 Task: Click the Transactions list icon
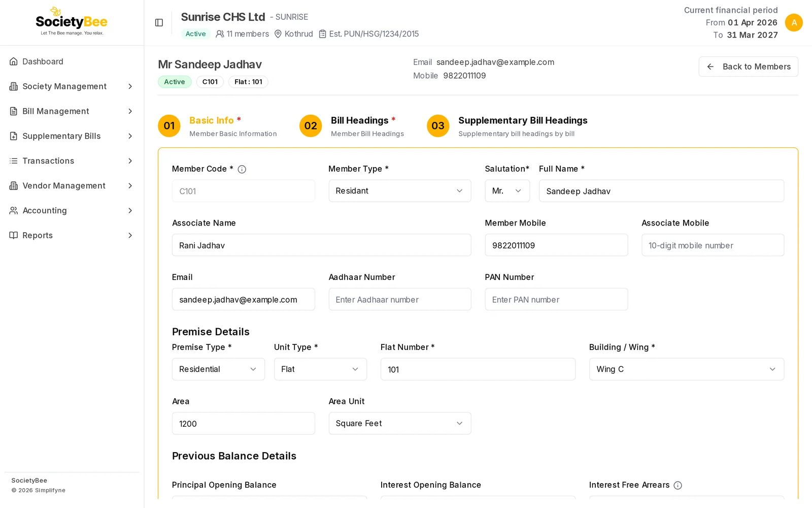coord(14,161)
